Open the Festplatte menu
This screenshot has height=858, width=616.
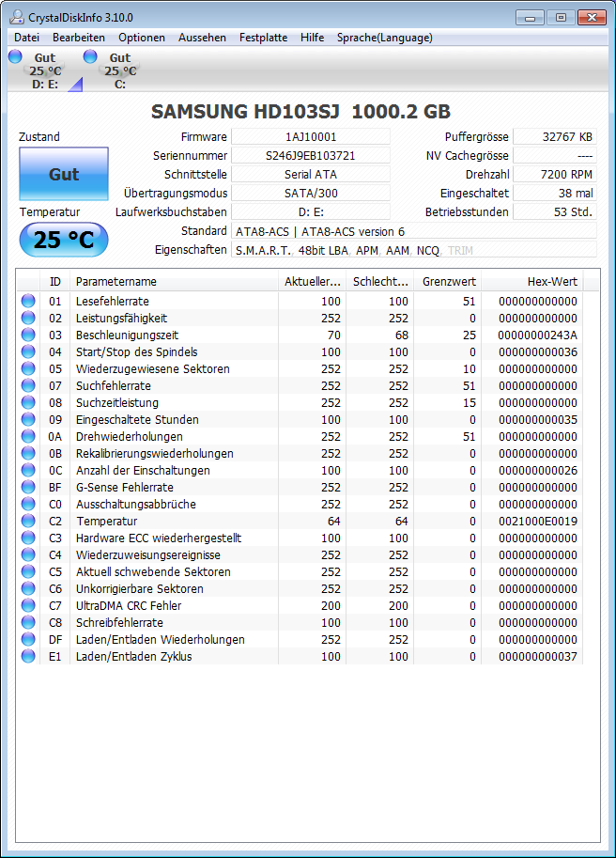[264, 38]
